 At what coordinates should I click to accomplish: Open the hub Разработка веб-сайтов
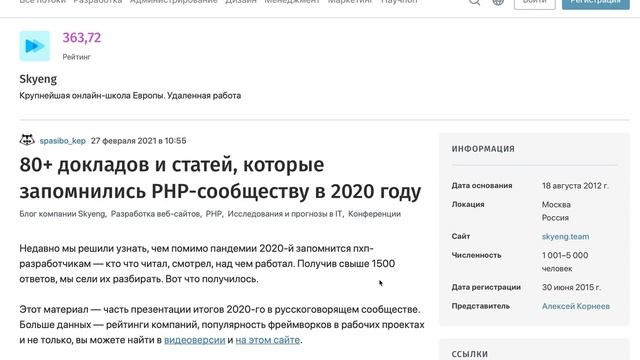pos(155,214)
